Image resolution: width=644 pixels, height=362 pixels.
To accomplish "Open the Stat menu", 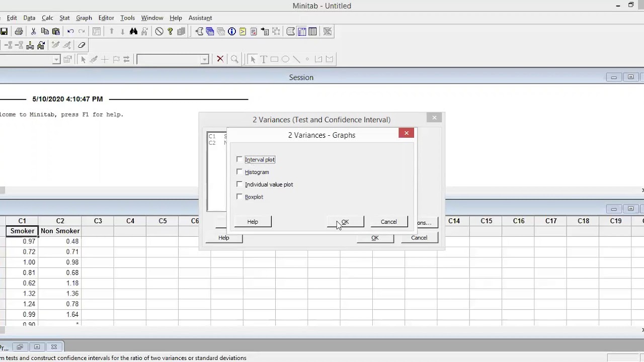I will [x=64, y=18].
